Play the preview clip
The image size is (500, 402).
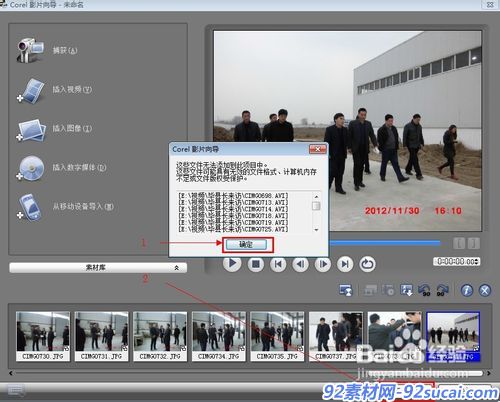[232, 264]
